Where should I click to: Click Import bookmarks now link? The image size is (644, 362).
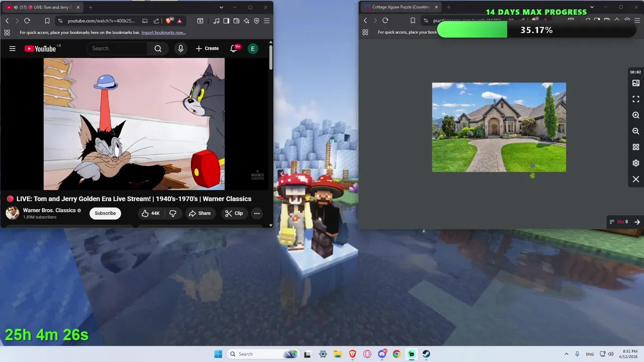click(x=164, y=33)
